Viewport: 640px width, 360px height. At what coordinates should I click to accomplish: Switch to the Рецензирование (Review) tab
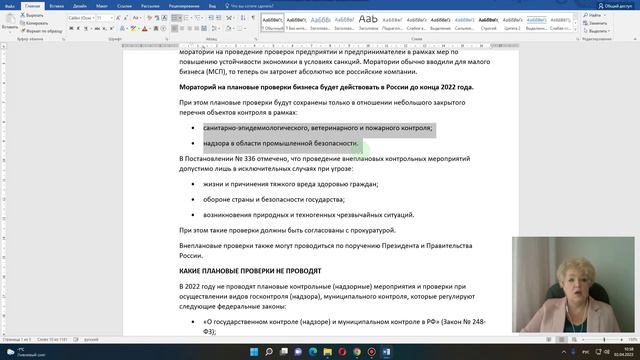[184, 6]
